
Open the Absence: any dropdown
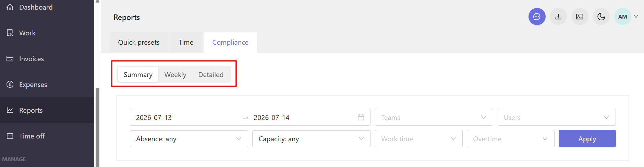[x=189, y=139]
